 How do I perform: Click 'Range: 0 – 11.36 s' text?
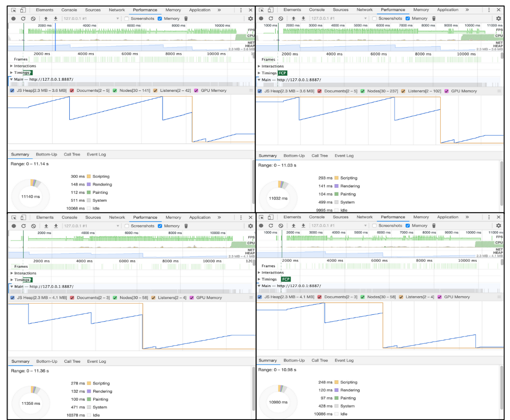[30, 371]
